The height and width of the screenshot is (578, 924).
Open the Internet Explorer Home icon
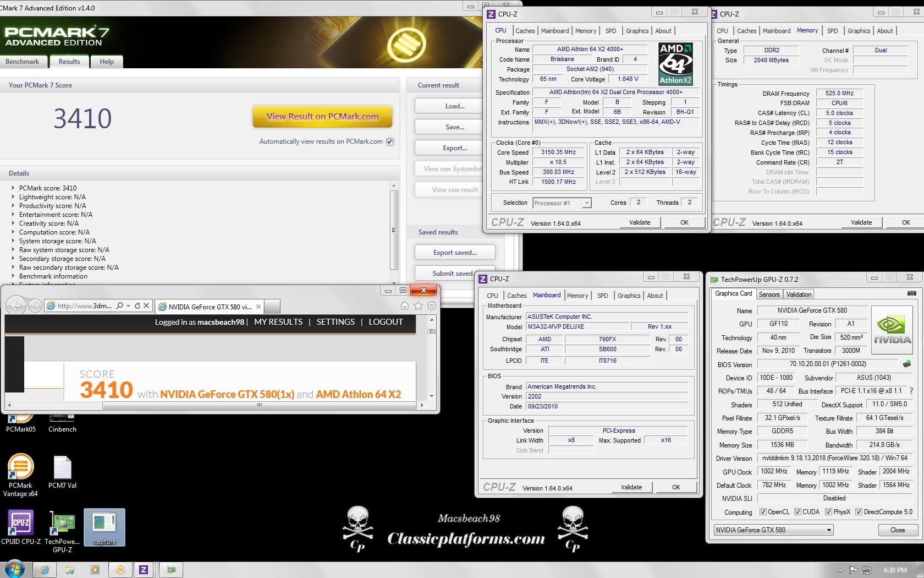pos(405,306)
